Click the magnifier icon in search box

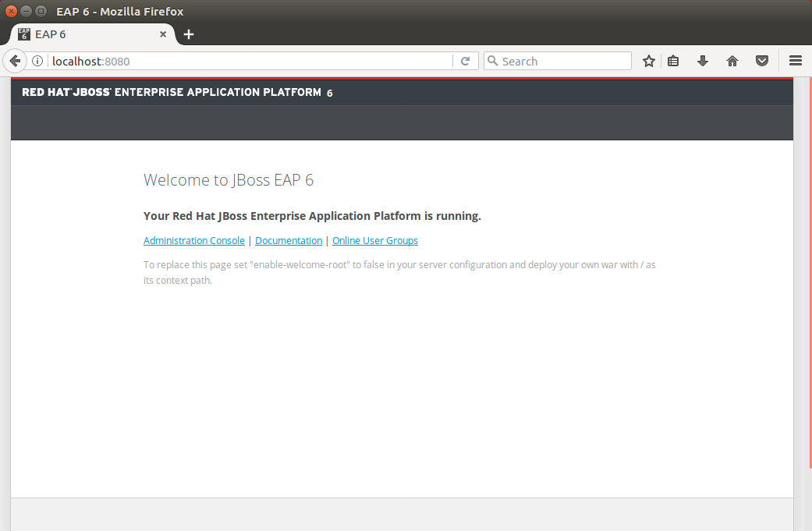pos(492,61)
